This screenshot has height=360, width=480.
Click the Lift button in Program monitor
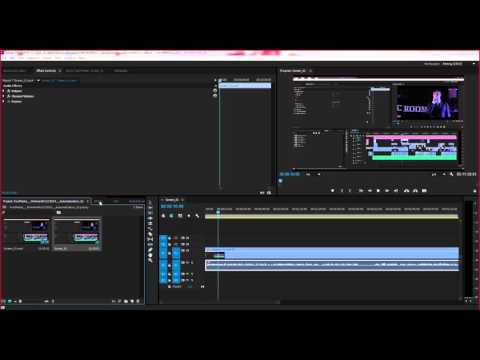click(x=406, y=191)
